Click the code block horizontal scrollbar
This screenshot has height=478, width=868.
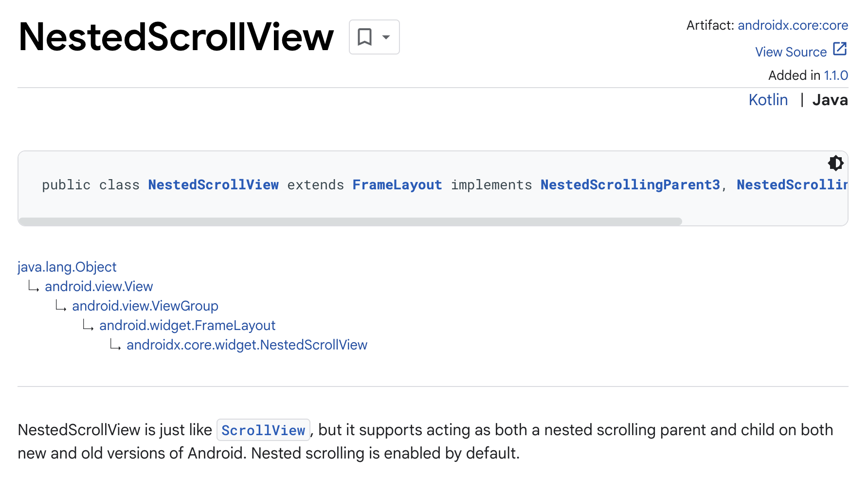350,221
